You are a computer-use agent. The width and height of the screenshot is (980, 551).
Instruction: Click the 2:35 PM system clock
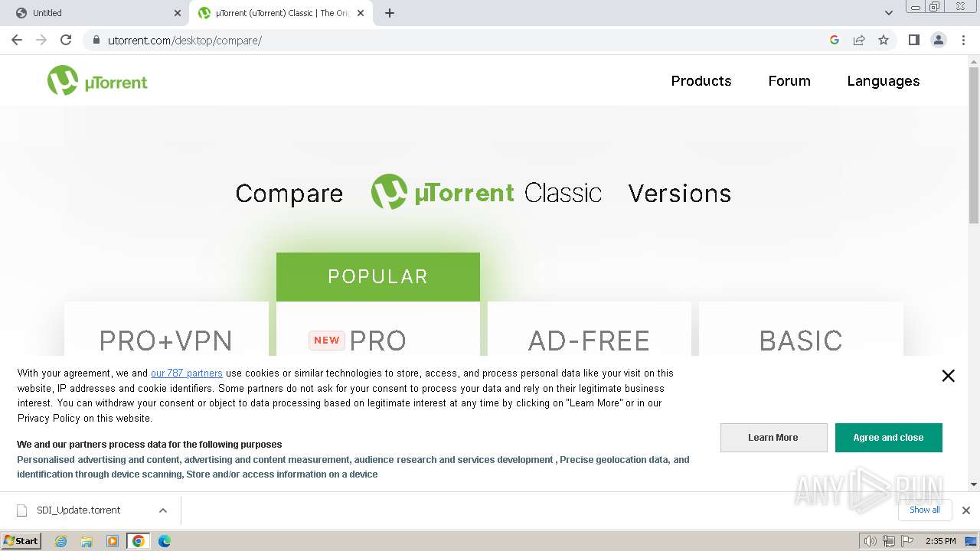[941, 541]
